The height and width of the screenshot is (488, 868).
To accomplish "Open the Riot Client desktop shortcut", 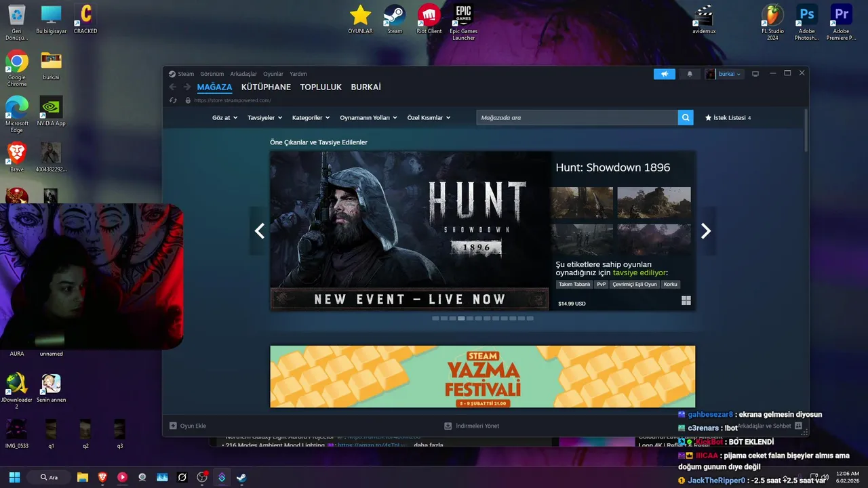I will coord(429,19).
